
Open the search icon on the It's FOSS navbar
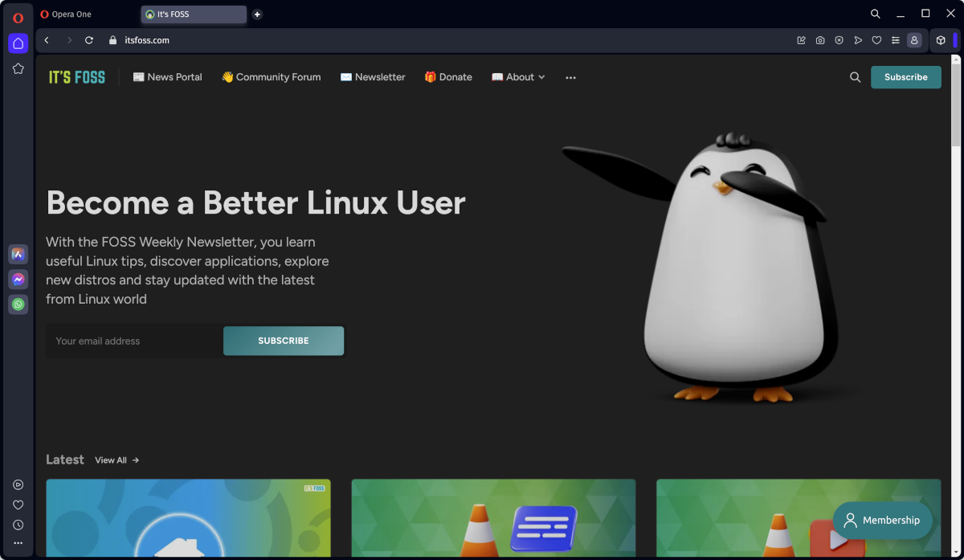854,77
